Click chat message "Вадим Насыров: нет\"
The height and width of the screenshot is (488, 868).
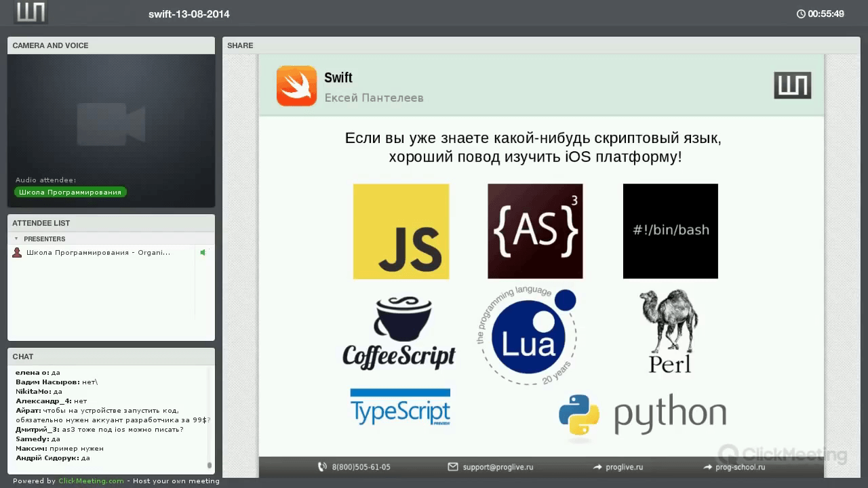(x=57, y=382)
